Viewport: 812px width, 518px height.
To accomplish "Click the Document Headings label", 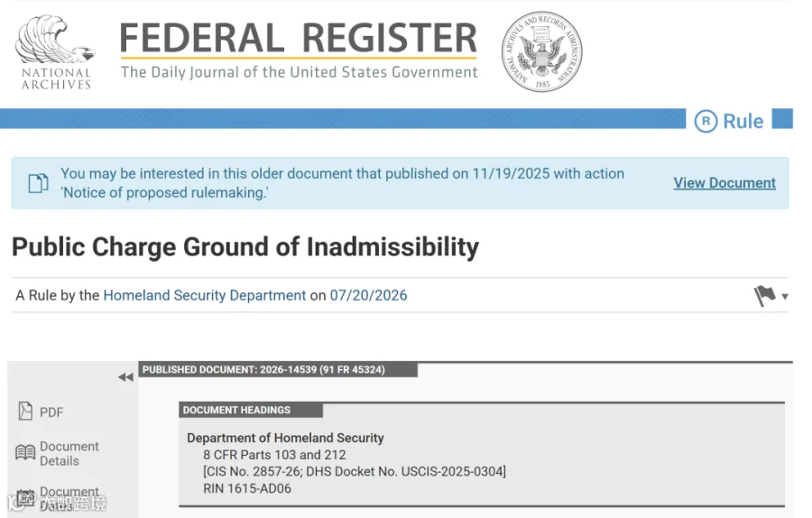I will [236, 411].
